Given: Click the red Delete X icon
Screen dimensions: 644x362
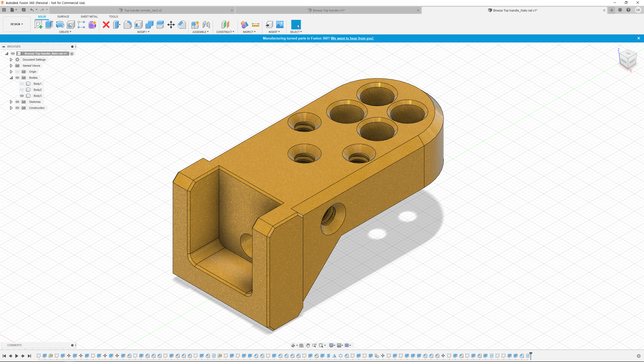Looking at the screenshot, I should point(106,25).
